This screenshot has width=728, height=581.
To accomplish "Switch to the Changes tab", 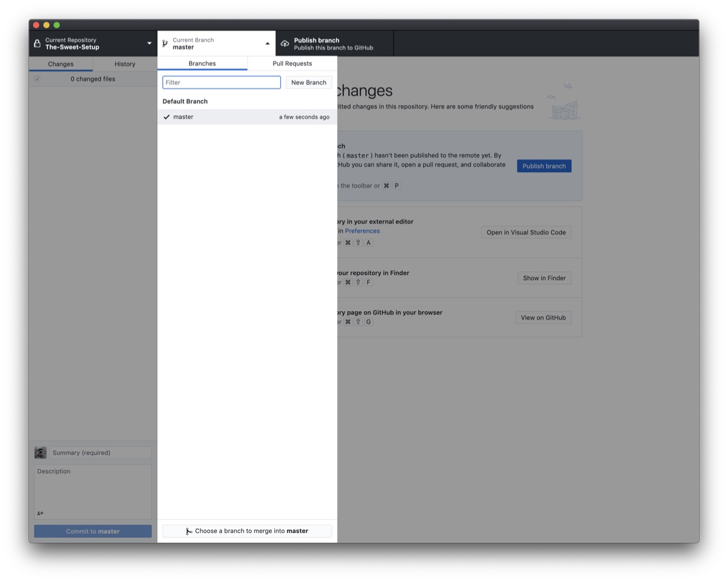I will pyautogui.click(x=61, y=64).
